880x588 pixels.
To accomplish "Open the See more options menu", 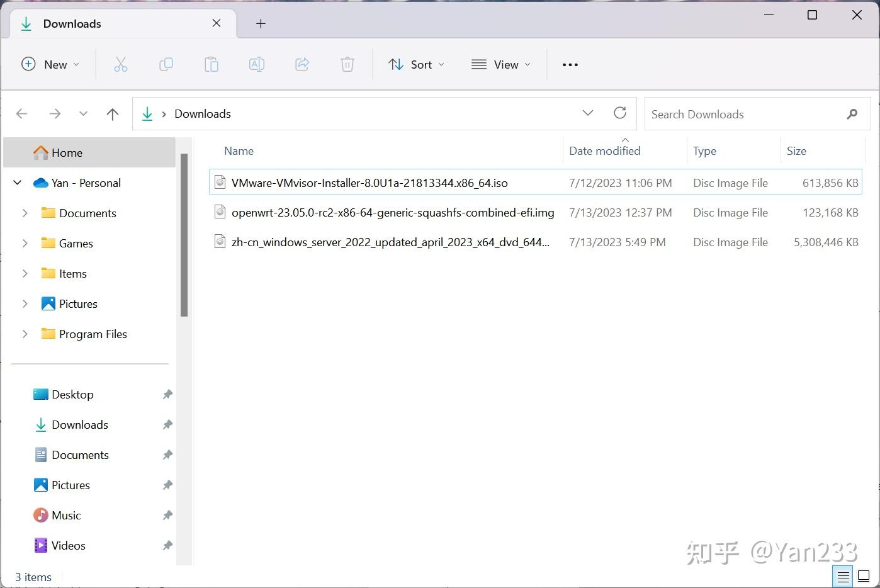I will pyautogui.click(x=570, y=64).
